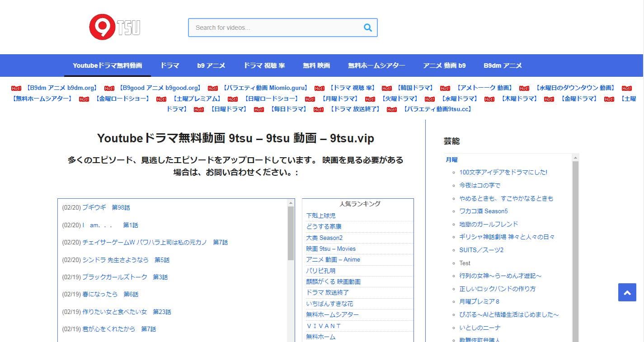Image resolution: width=644 pixels, height=342 pixels.
Task: Open ranking item パリピ孔明
Action: click(x=321, y=271)
